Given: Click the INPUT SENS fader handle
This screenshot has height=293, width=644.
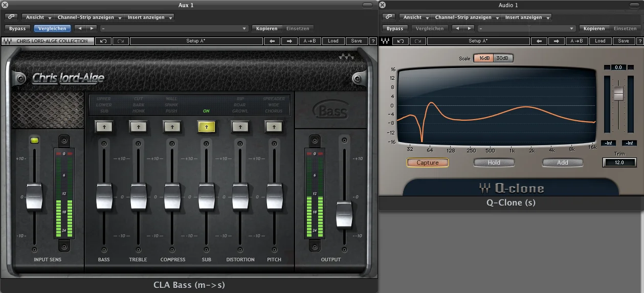Looking at the screenshot, I should 34,197.
